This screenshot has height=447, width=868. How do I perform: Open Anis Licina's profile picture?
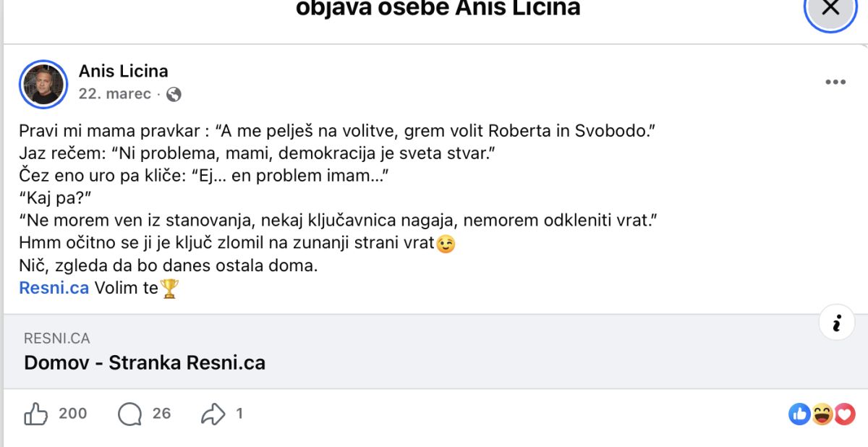pyautogui.click(x=42, y=83)
